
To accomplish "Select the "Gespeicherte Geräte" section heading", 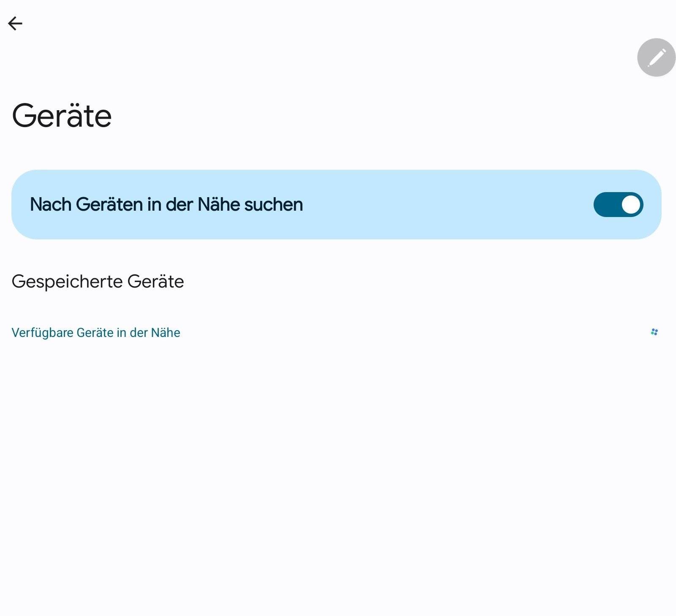I will tap(98, 282).
